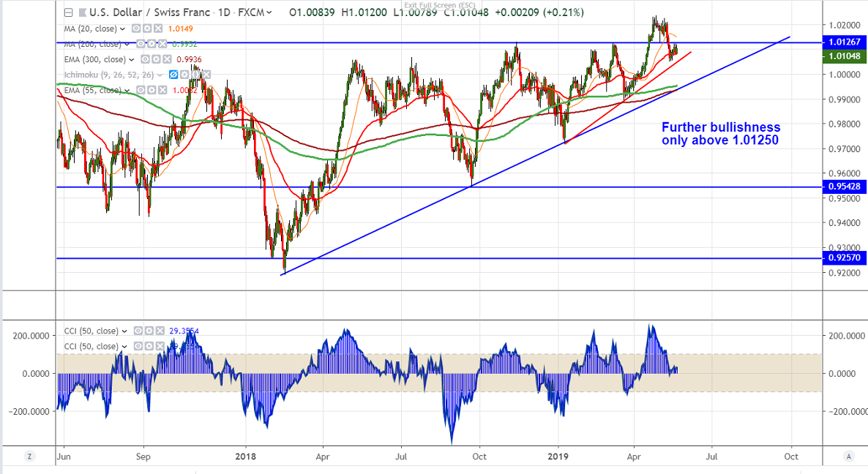The width and height of the screenshot is (868, 474).
Task: Click the Exit Full Screen (ESC) notice
Action: tap(440, 5)
